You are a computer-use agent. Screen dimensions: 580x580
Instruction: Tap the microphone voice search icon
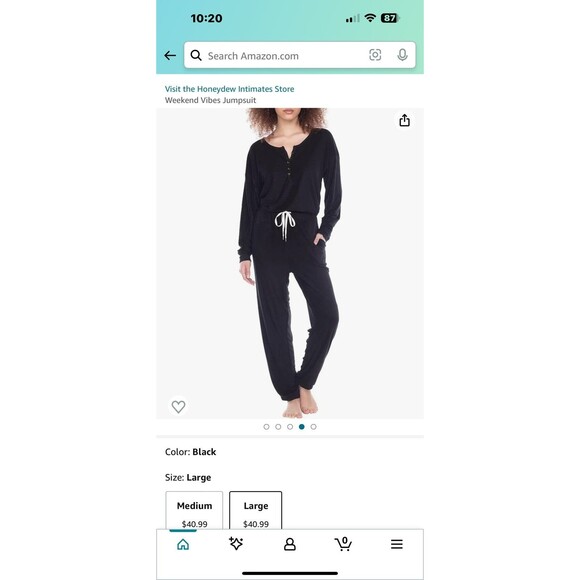point(402,55)
